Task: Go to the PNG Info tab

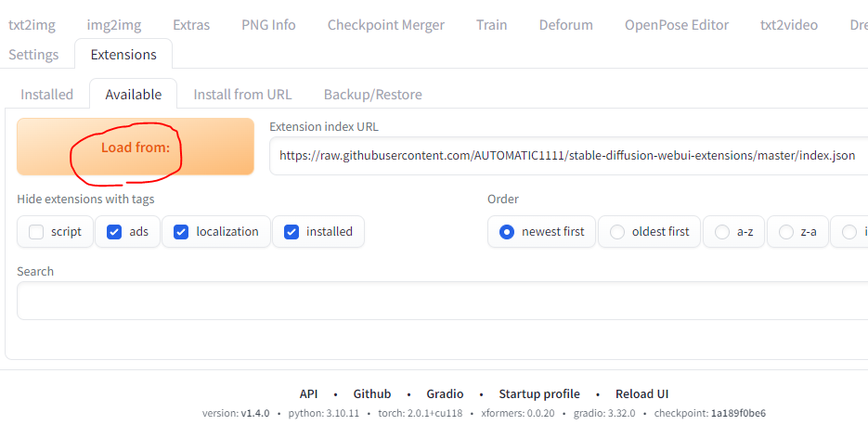Action: [x=268, y=25]
